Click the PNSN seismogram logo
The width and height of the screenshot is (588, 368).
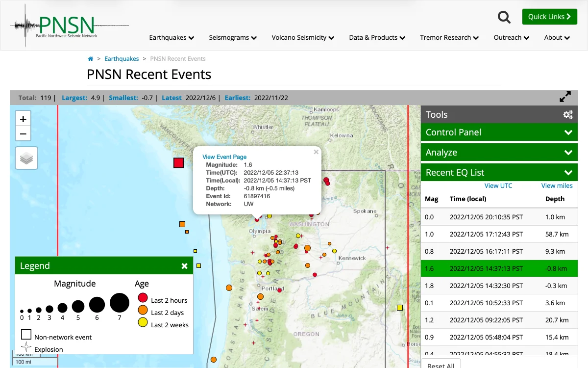tap(69, 26)
